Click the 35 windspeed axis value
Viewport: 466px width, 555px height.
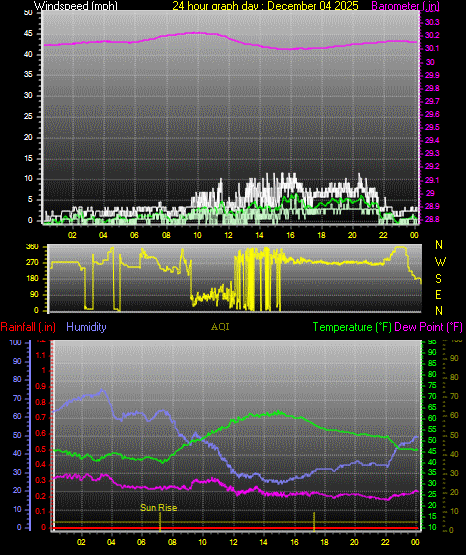[28, 74]
